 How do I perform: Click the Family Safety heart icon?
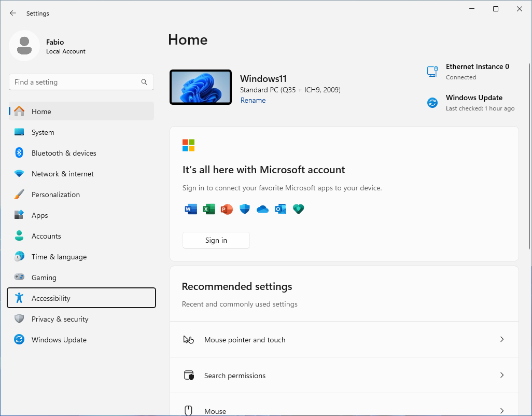click(x=299, y=209)
